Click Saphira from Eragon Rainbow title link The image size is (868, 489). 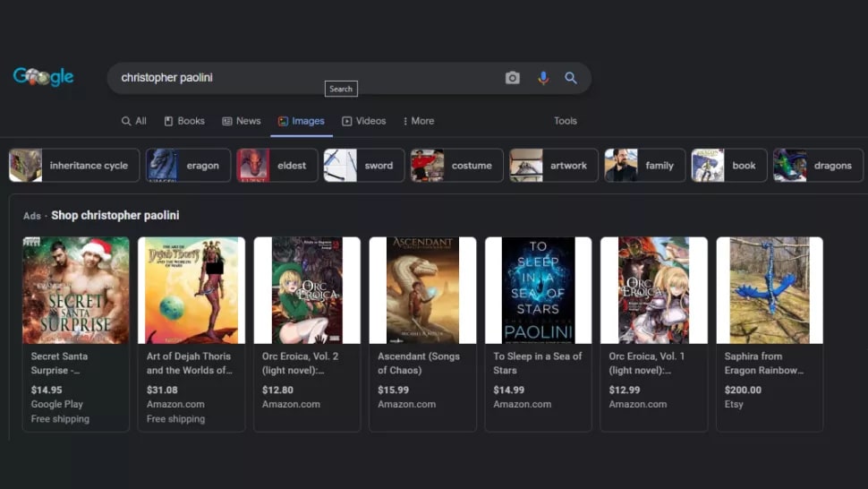764,364
